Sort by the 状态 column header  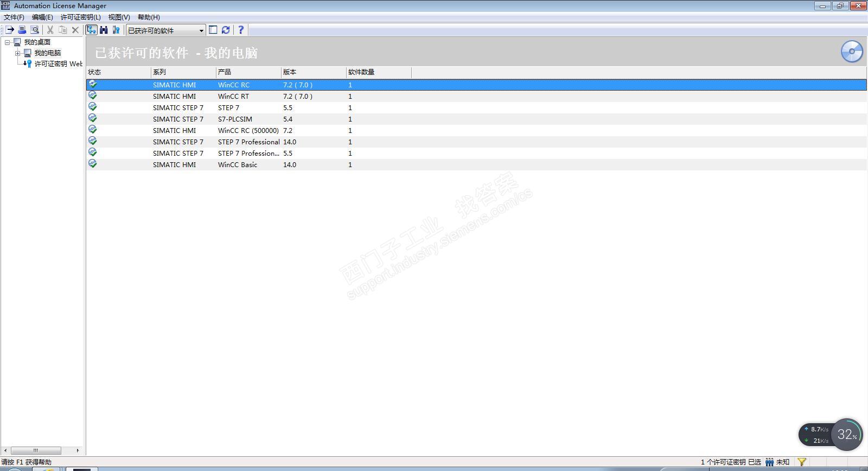point(118,72)
